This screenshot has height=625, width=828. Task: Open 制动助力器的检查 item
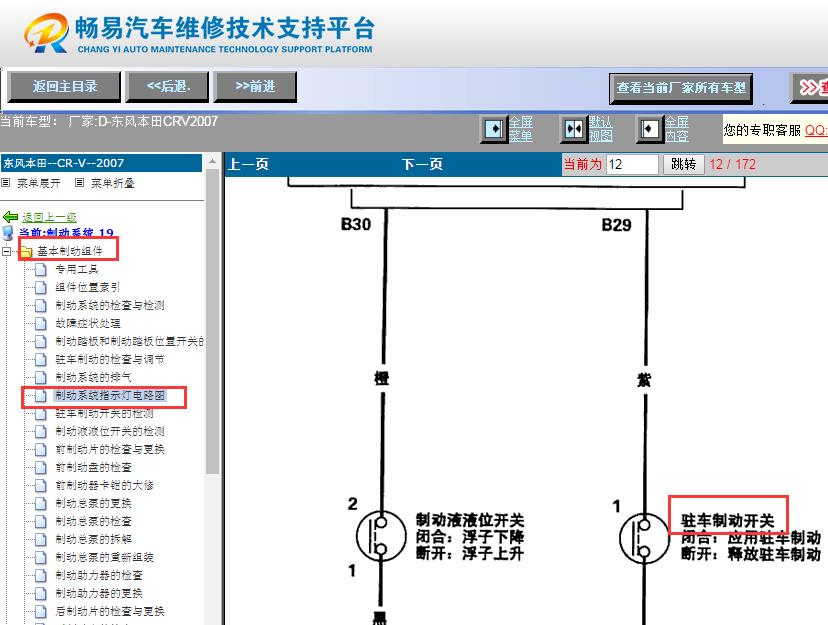99,575
